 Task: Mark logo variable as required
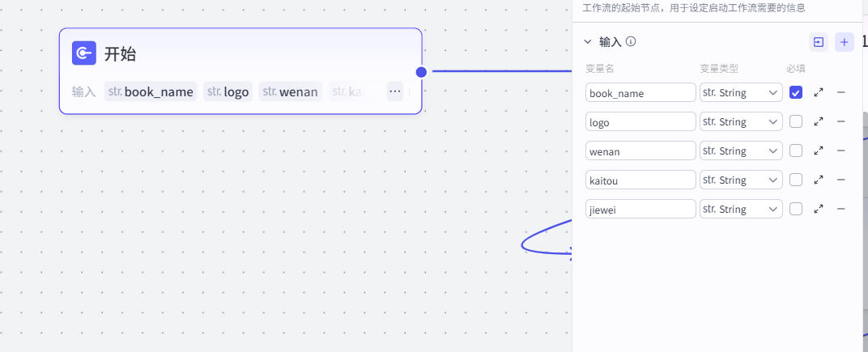pos(796,121)
